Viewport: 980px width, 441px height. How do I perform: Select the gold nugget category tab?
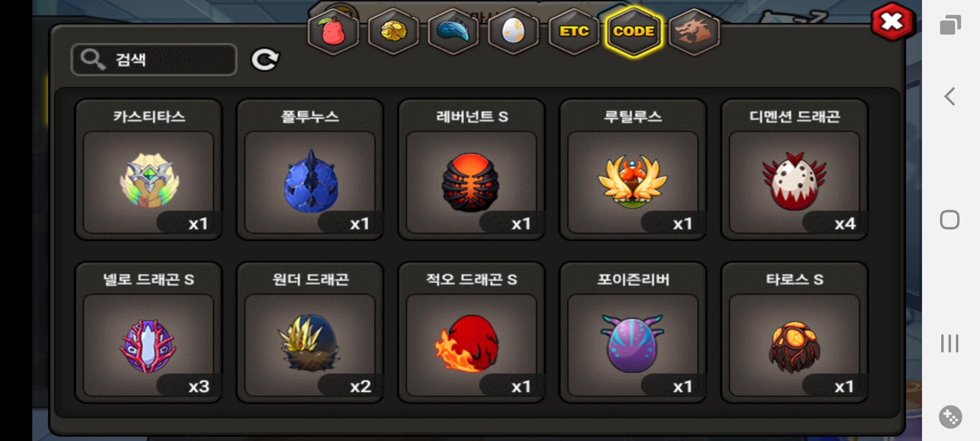click(393, 32)
